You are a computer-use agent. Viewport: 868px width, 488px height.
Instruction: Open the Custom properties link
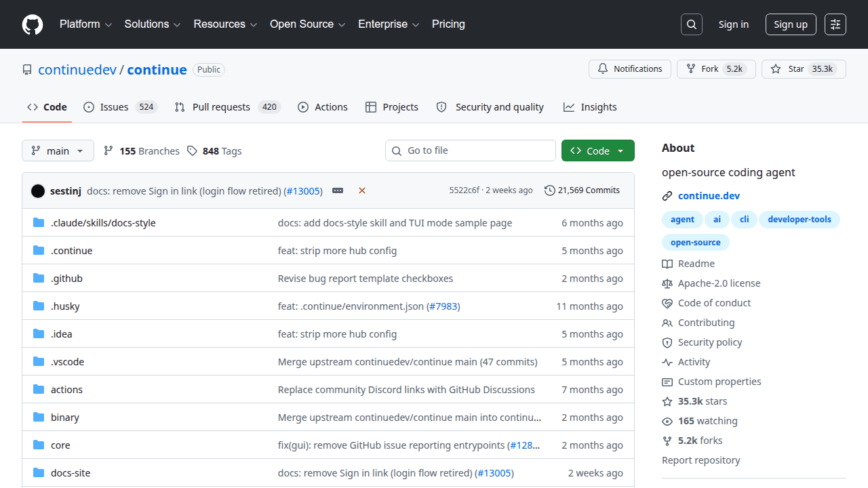[719, 382]
